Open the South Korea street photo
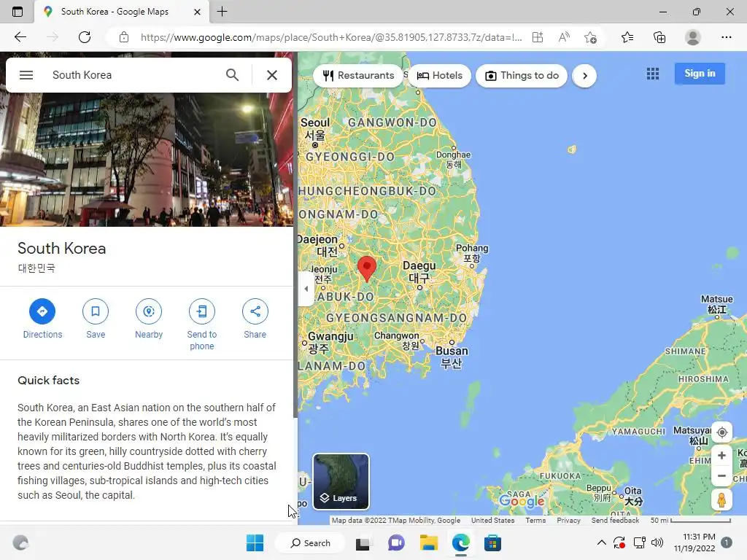The height and width of the screenshot is (560, 747). (x=146, y=159)
